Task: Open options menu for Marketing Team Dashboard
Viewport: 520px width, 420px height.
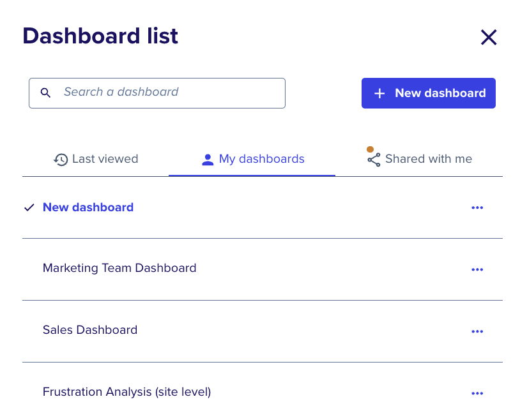Action: [x=477, y=269]
